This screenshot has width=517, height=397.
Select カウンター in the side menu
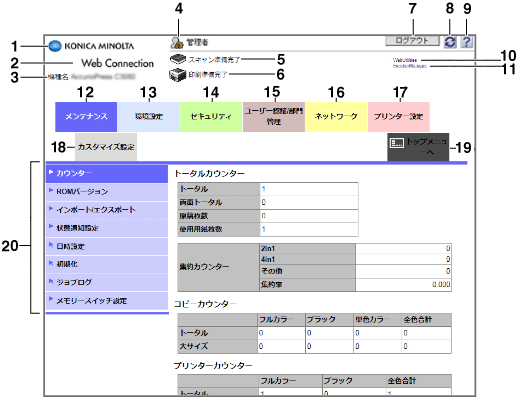click(107, 174)
